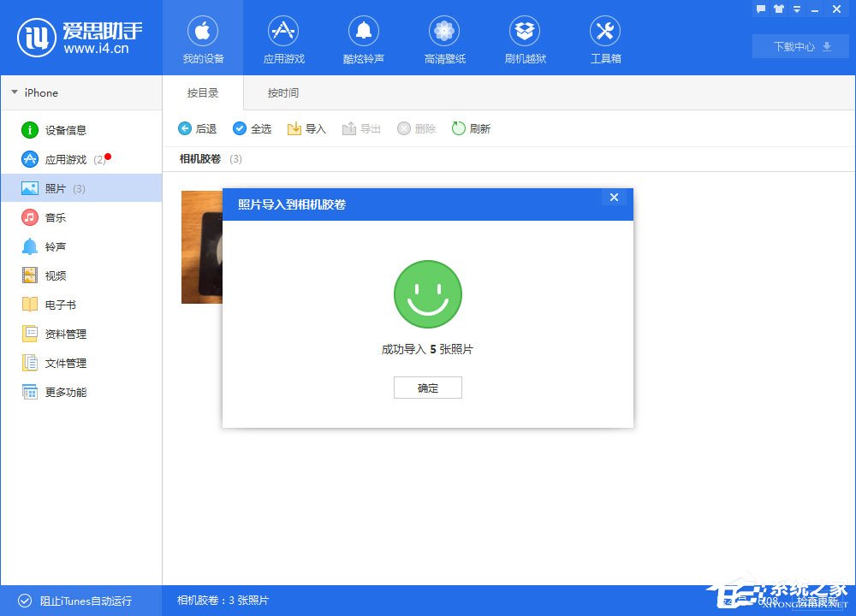Click status text 相机胶卷：3 张照片
This screenshot has height=616, width=856.
[223, 601]
